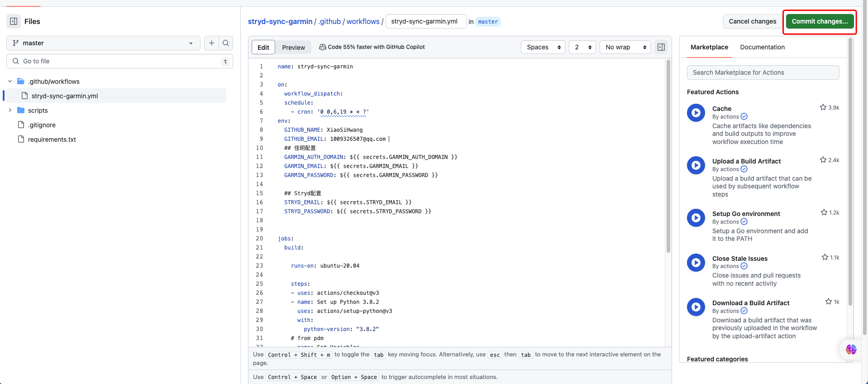
Task: Click the "Featured categories" heading
Action: click(717, 359)
